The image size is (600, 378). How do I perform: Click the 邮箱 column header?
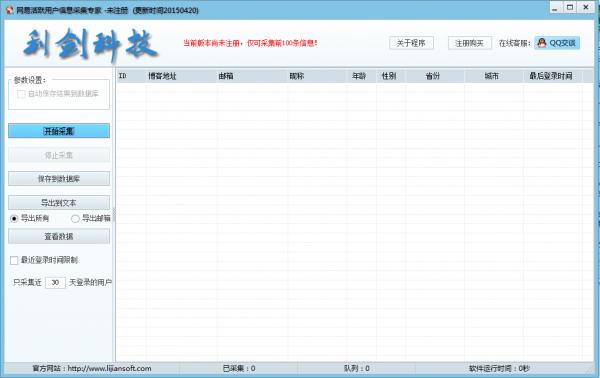coord(252,76)
